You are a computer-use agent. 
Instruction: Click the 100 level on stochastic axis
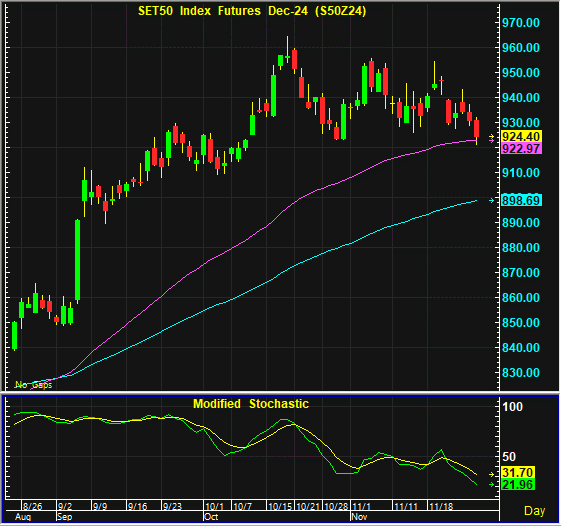click(512, 407)
